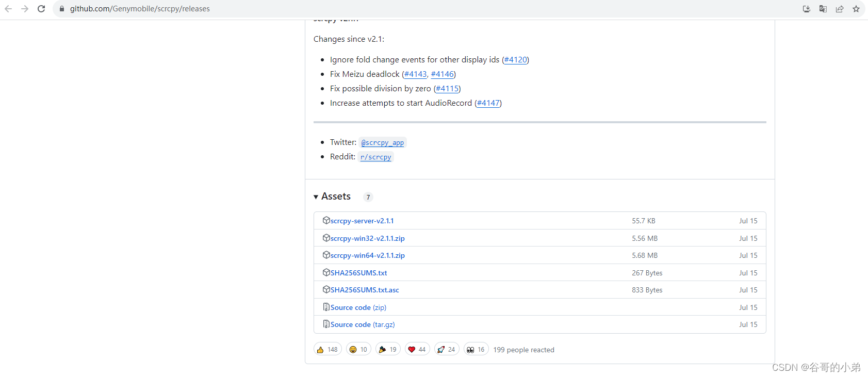Download SHA256SUMS.txt.asc
Viewport: 868px width, 377px height.
tap(365, 290)
